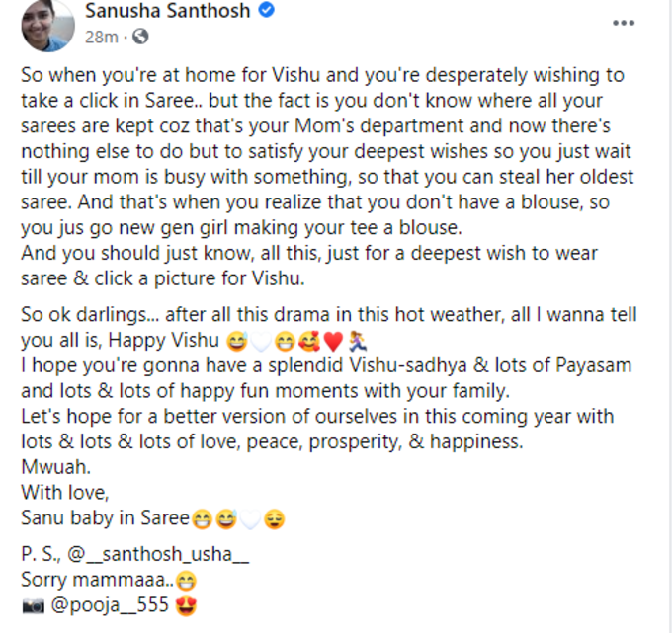The image size is (672, 633).
Task: Click the 28m post timestamp
Action: point(101,37)
